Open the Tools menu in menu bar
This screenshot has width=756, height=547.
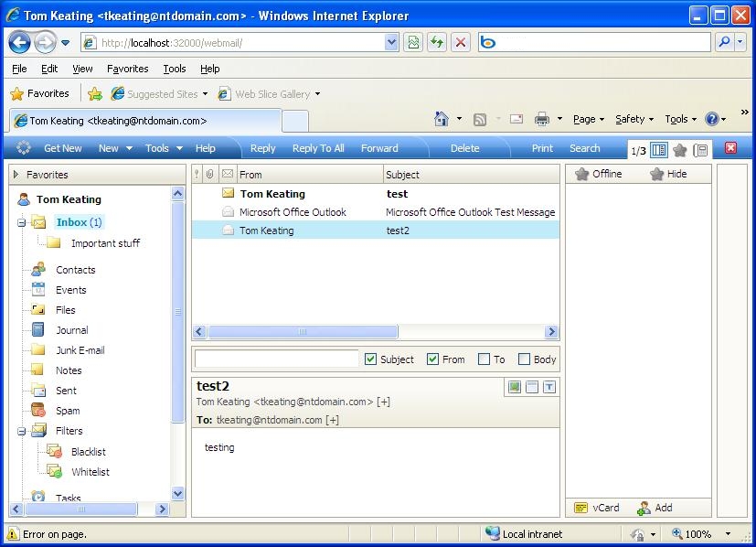pyautogui.click(x=174, y=69)
